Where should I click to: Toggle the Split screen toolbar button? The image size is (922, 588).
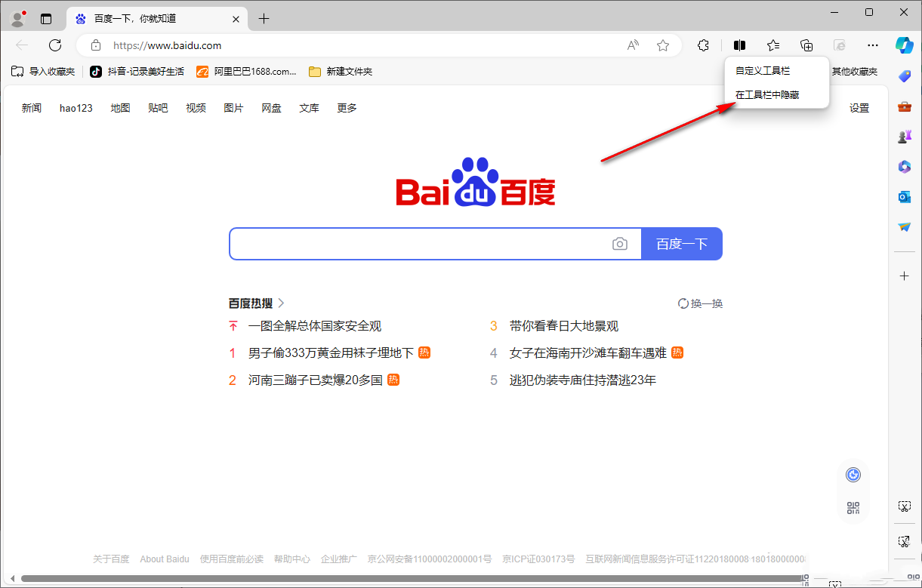[x=740, y=45]
